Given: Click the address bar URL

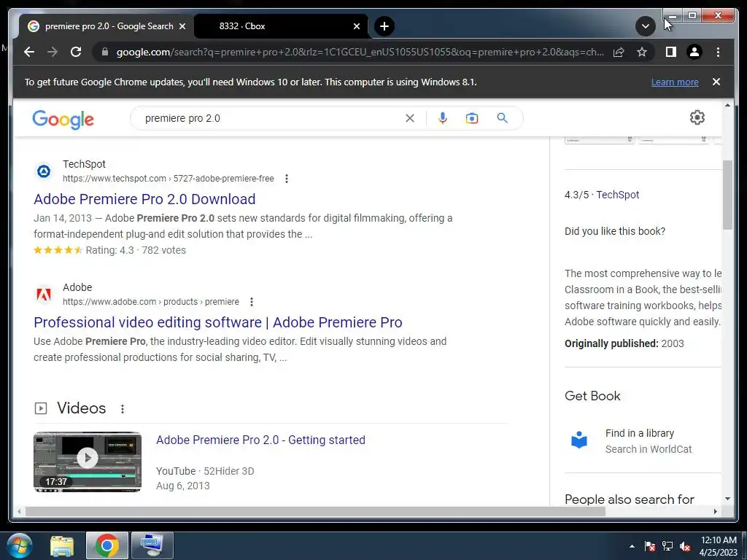Looking at the screenshot, I should click(x=360, y=52).
